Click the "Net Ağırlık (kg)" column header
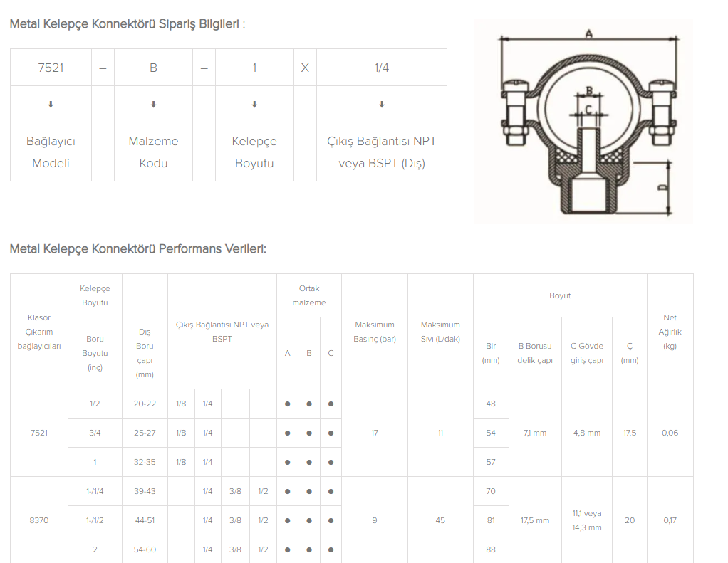The width and height of the screenshot is (728, 563). 670,332
